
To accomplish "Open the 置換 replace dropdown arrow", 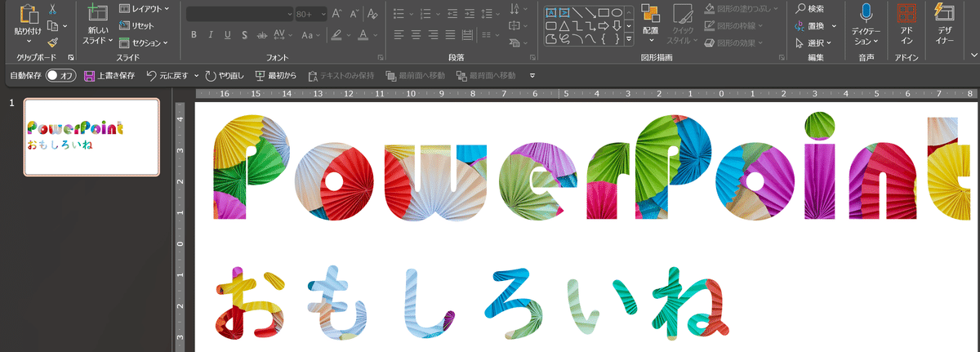I will coord(834,25).
